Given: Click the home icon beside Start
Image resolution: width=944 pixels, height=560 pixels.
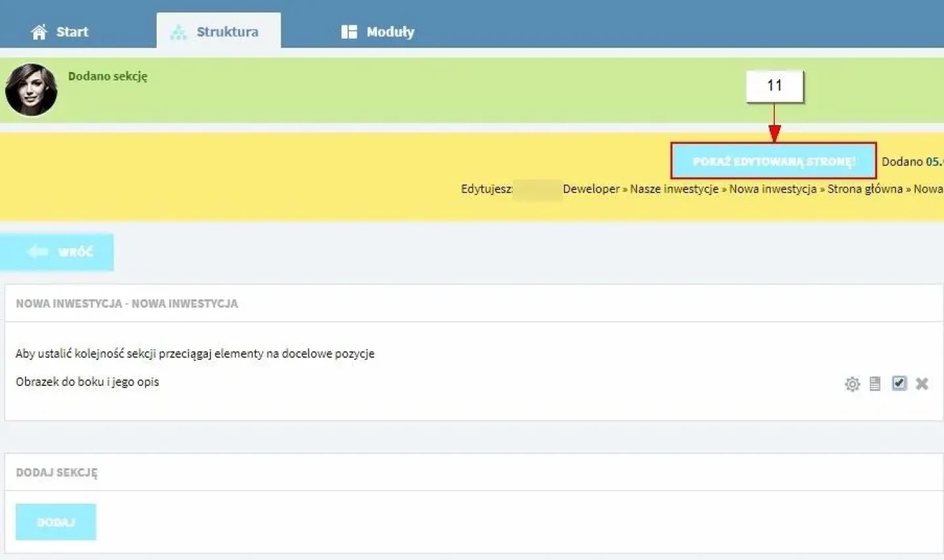Looking at the screenshot, I should pyautogui.click(x=39, y=31).
